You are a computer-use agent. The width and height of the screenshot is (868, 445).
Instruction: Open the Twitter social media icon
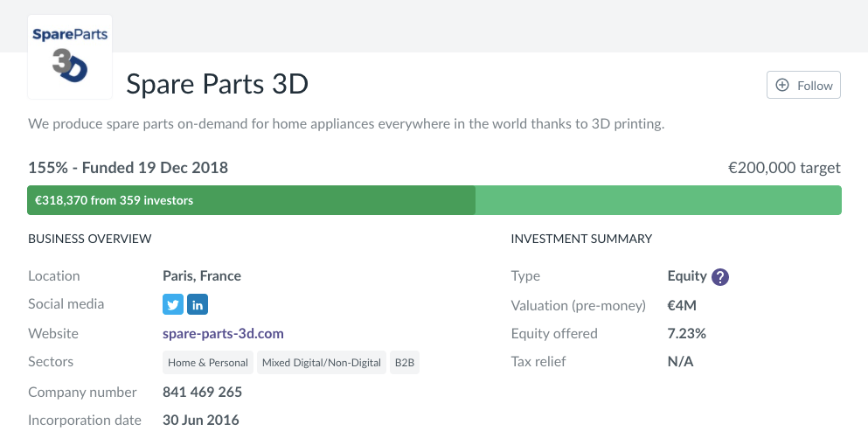pyautogui.click(x=173, y=304)
